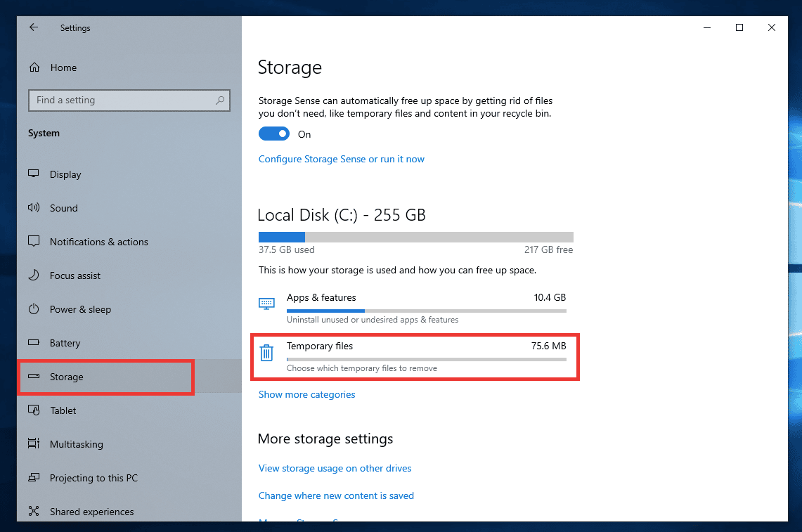Click the Local Disk (C:) - 255 GB heading
This screenshot has height=532, width=802.
pyautogui.click(x=342, y=215)
